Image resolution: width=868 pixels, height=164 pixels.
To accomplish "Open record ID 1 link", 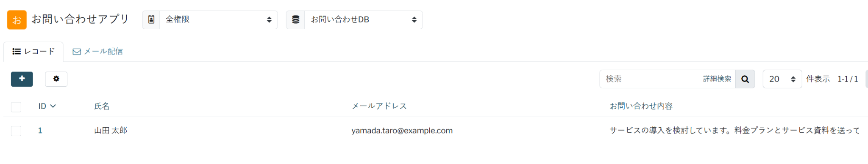I will 40,131.
